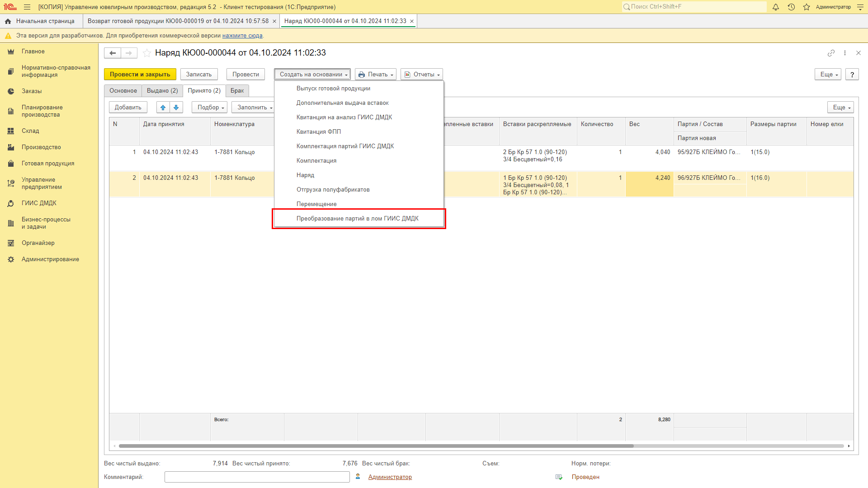Open Администратор link at bottom
Image resolution: width=868 pixels, height=488 pixels.
coord(390,477)
